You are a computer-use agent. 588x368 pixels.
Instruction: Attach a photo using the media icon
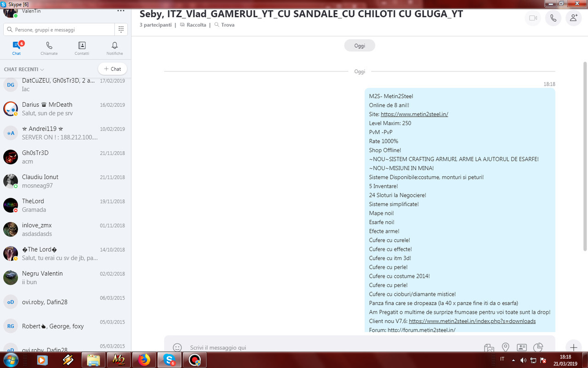(x=489, y=348)
